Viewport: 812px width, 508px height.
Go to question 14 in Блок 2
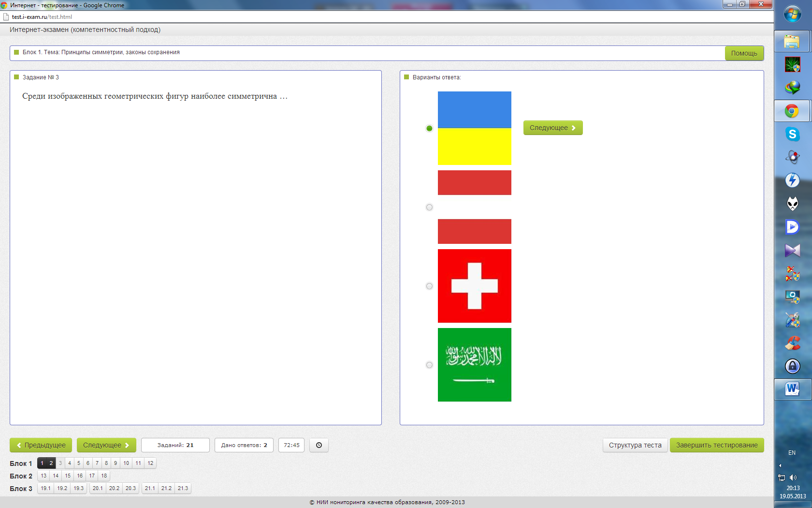tap(56, 476)
